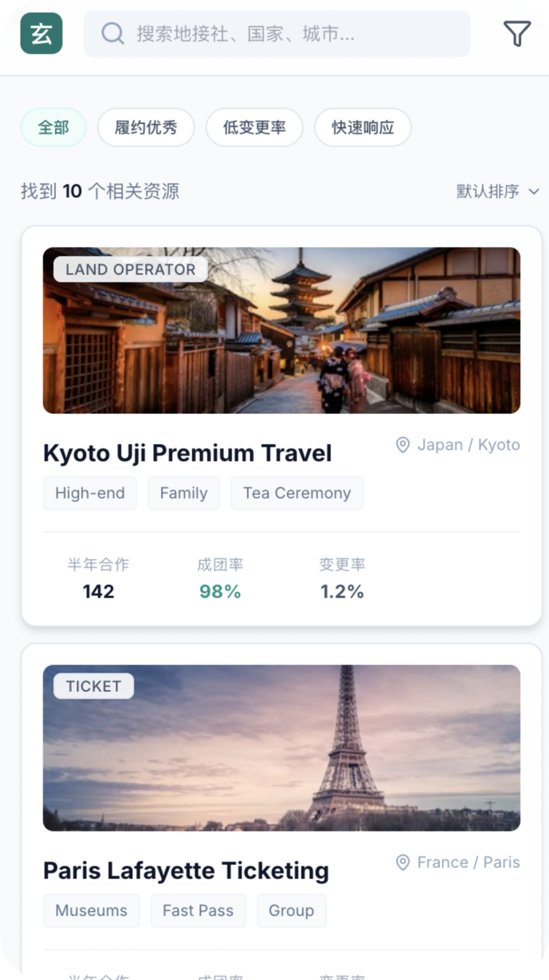Open the Kyoto street photo thumbnail

pyautogui.click(x=281, y=331)
